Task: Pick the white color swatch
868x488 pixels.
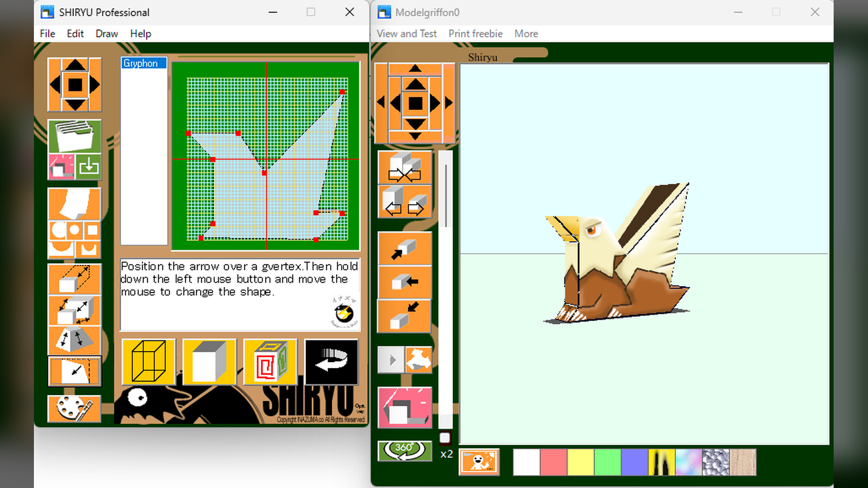Action: tap(526, 462)
